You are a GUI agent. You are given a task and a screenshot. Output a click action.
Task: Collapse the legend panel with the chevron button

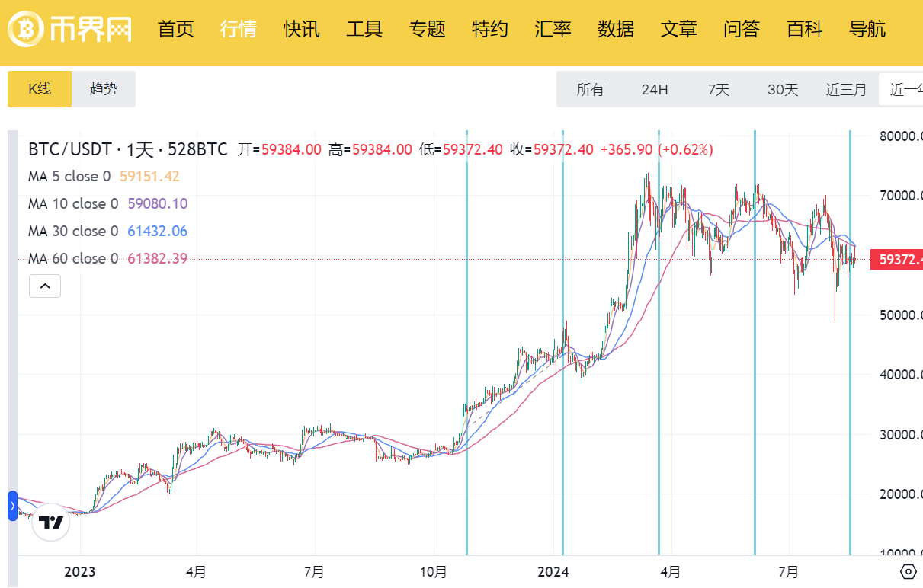45,286
